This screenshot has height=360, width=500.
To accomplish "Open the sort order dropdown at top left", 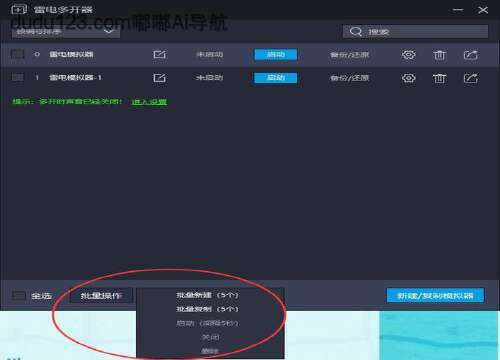I will [66, 32].
